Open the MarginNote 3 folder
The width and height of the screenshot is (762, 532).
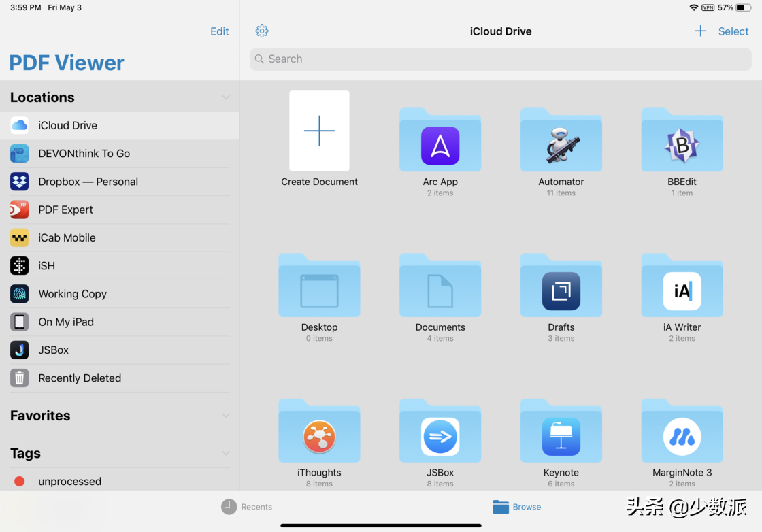[682, 431]
